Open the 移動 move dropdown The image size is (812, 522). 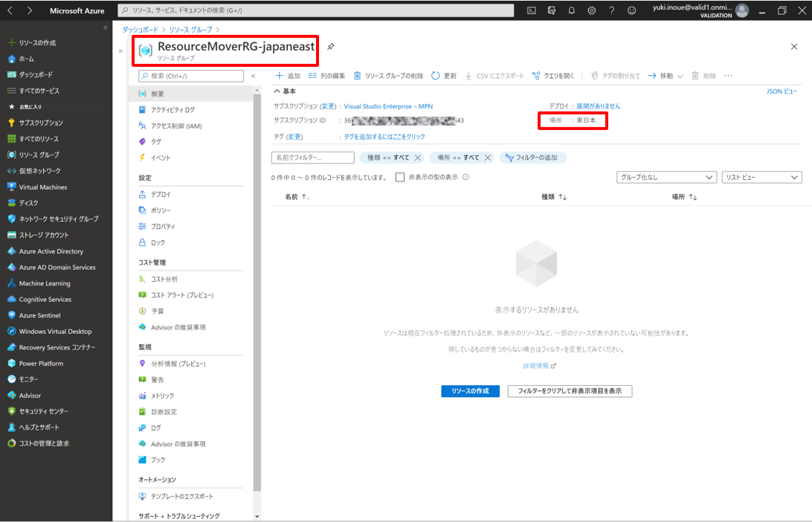click(x=666, y=76)
